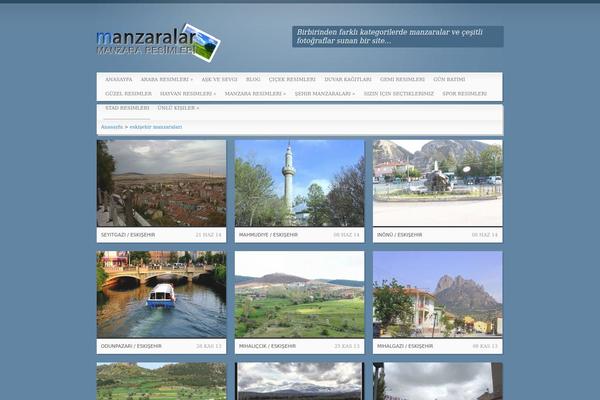Image resolution: width=600 pixels, height=400 pixels.
Task: Open the Mihalıççık green valley thumbnail
Action: pyautogui.click(x=300, y=294)
